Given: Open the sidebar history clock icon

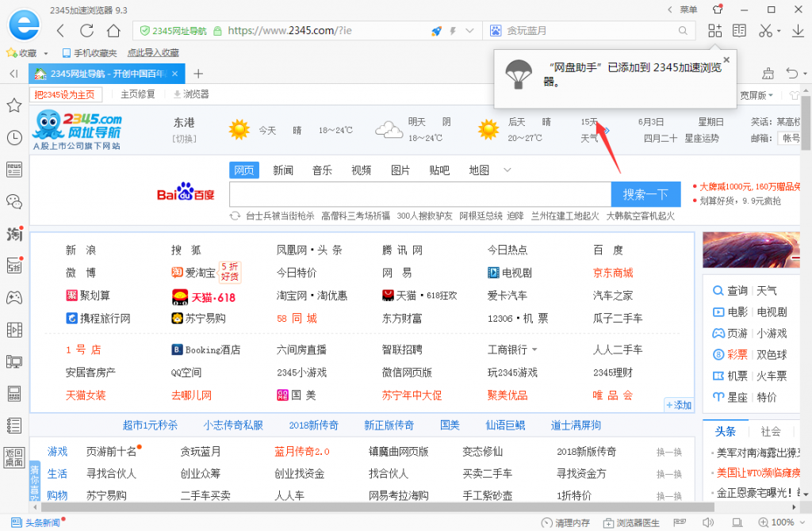Looking at the screenshot, I should pyautogui.click(x=14, y=138).
